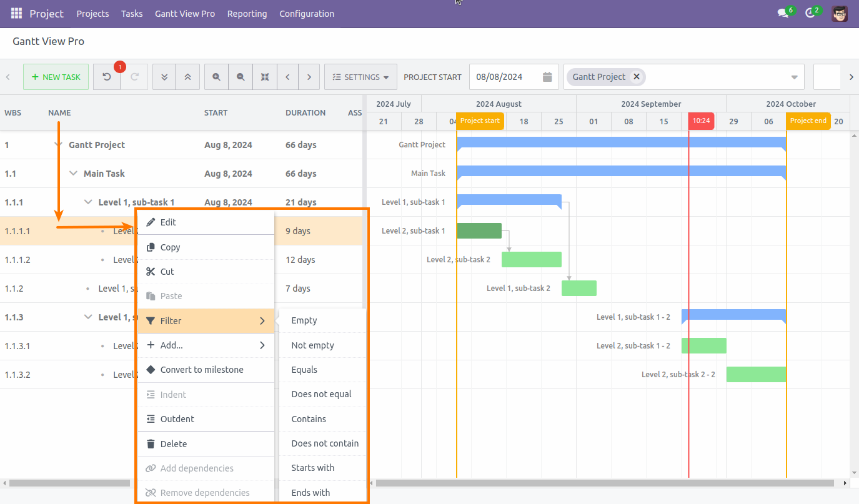
Task: Zoom in on the Gantt timeline
Action: (x=216, y=76)
